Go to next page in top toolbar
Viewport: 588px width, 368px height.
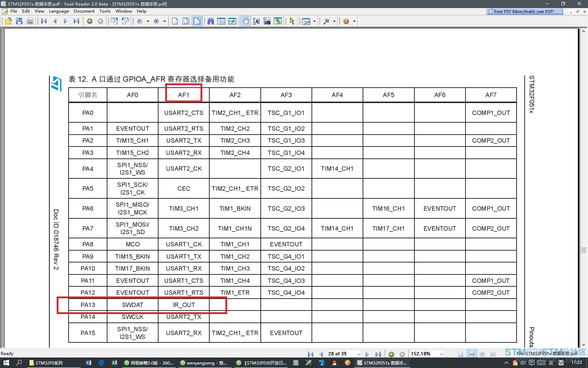coord(65,21)
